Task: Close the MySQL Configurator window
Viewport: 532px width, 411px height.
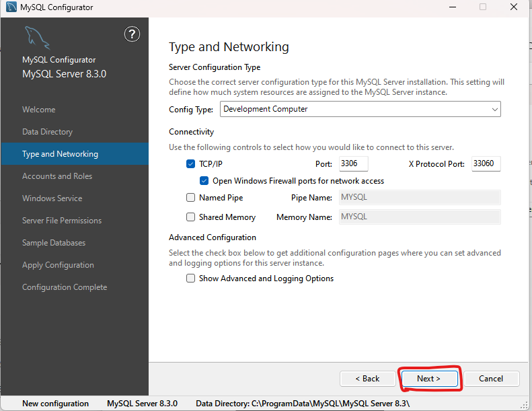Action: click(514, 7)
